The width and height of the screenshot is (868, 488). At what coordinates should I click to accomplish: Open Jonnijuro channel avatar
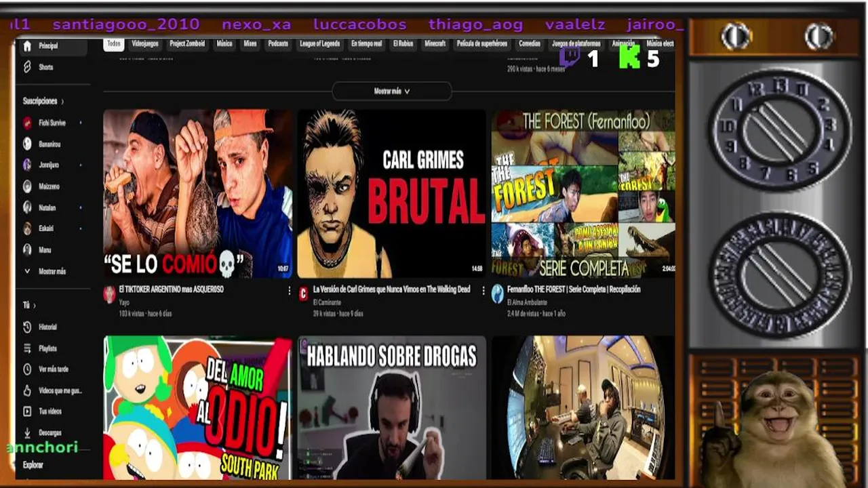[27, 165]
